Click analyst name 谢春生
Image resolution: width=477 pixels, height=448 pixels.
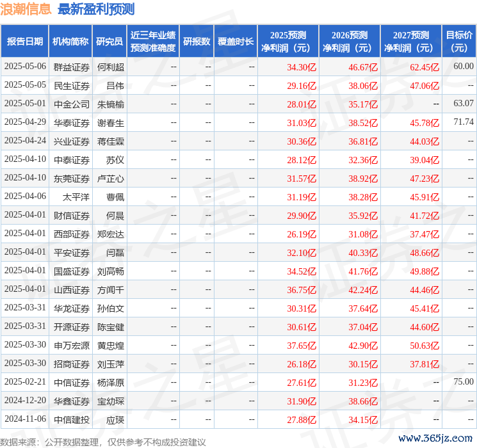[111, 123]
